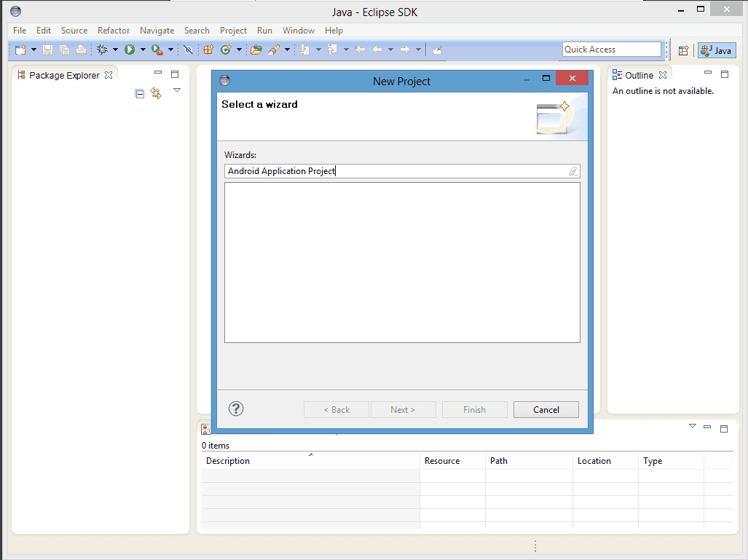Click the Previous Annotation icon

(x=333, y=50)
